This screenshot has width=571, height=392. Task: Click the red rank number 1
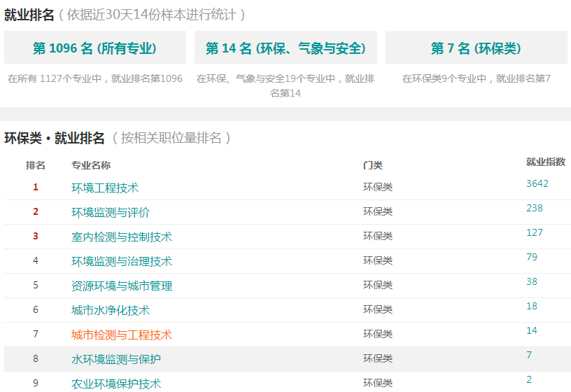35,187
